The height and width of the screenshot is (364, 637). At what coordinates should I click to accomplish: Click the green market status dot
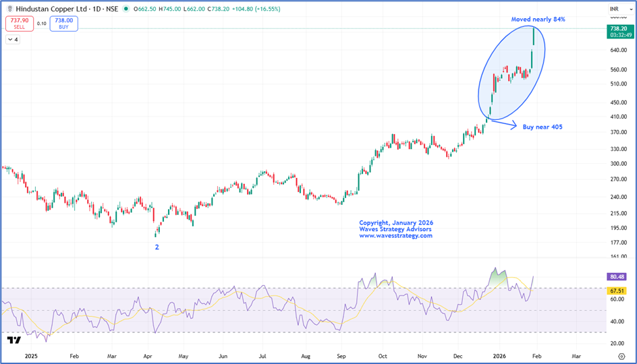tap(126, 9)
